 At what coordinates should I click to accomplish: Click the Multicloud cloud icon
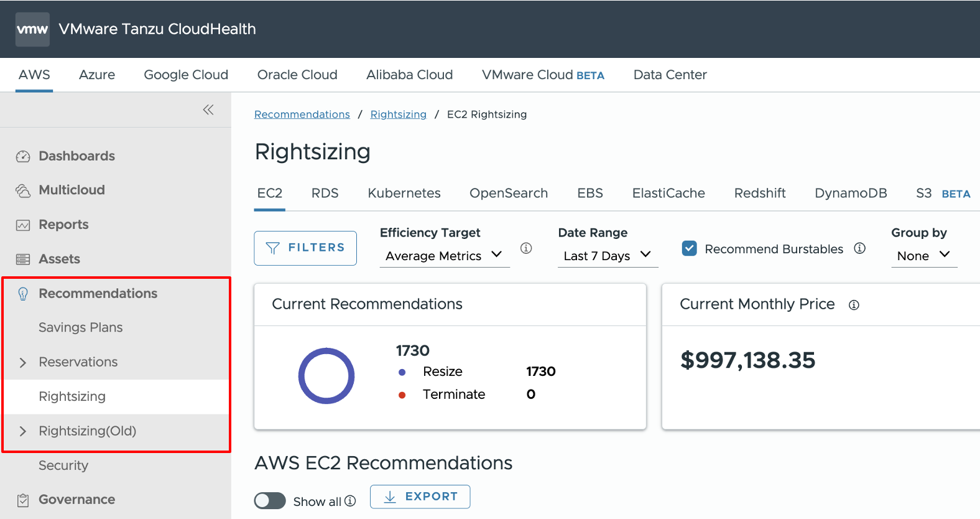click(x=23, y=190)
